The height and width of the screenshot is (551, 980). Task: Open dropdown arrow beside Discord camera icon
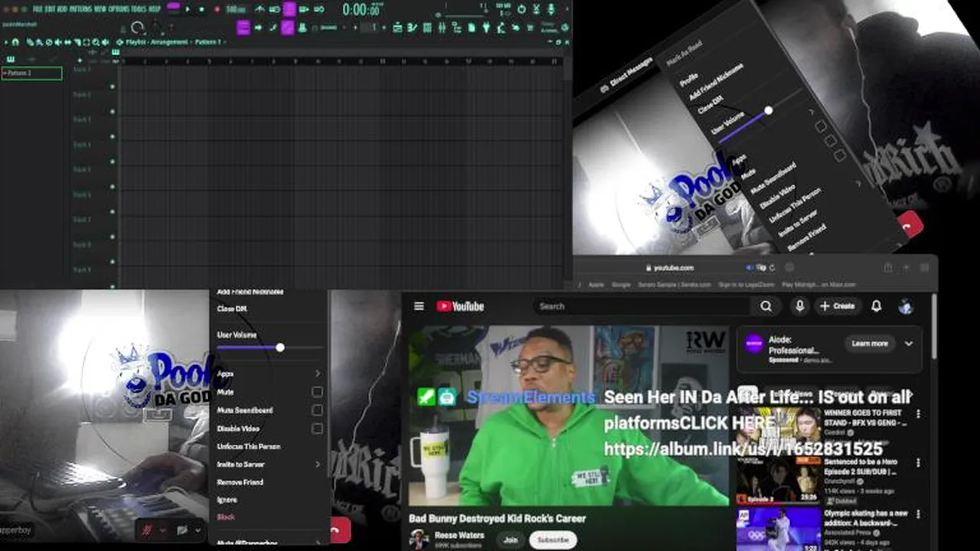point(198,530)
